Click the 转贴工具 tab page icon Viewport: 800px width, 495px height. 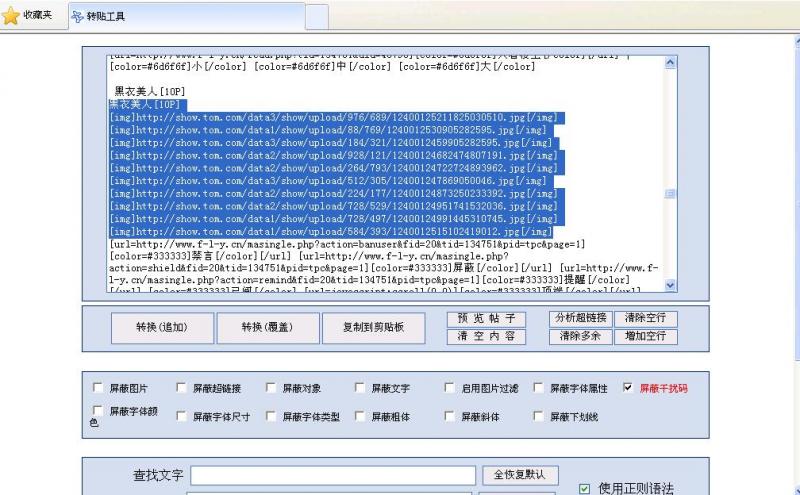pyautogui.click(x=78, y=17)
